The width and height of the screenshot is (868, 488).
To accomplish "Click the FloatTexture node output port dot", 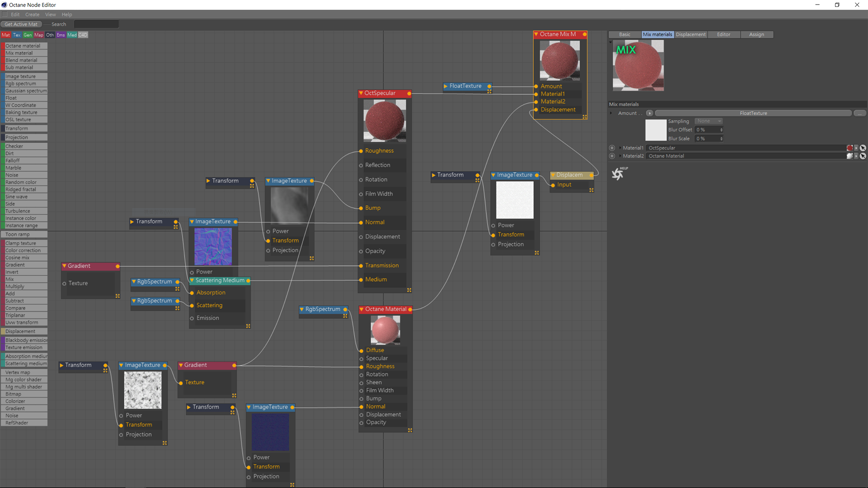I will (489, 86).
